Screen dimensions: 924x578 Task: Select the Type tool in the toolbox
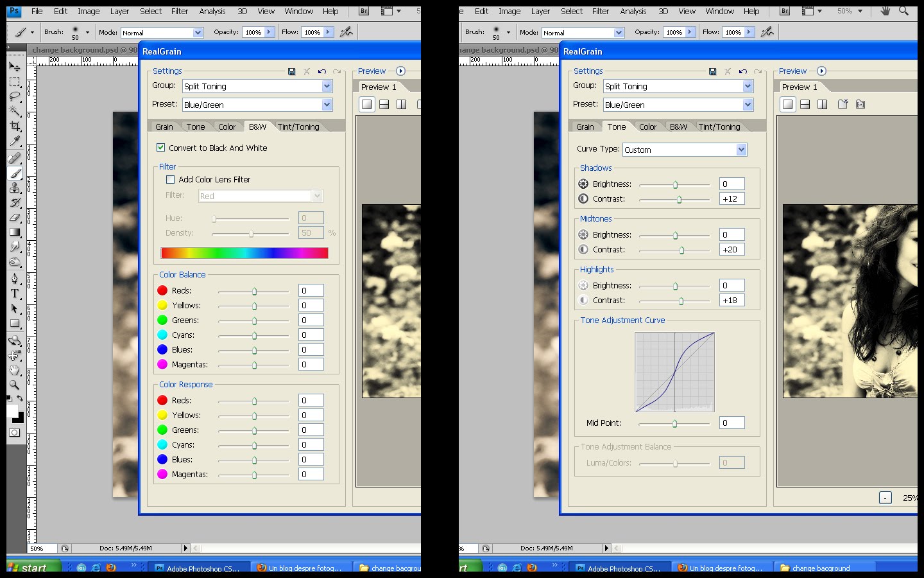coord(15,293)
